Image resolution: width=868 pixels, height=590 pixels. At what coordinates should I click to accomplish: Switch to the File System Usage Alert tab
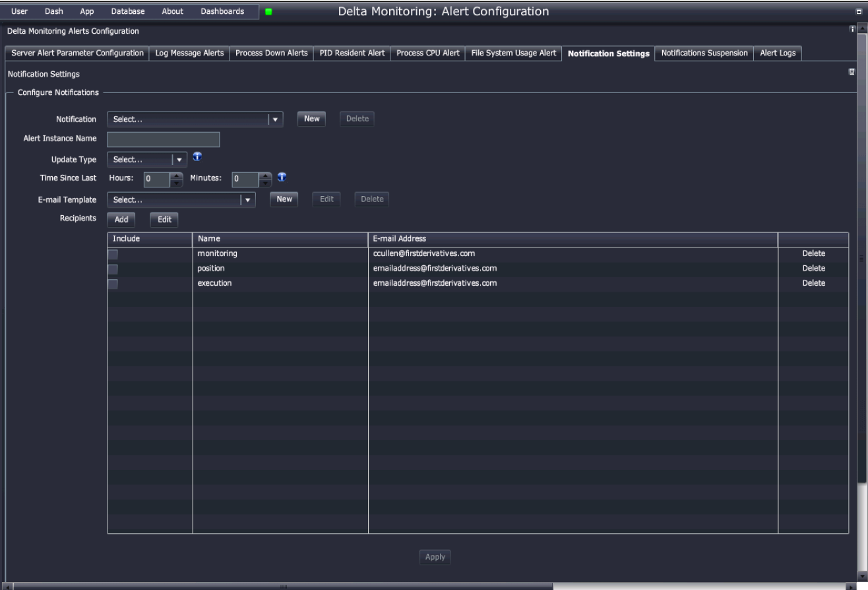pyautogui.click(x=513, y=53)
